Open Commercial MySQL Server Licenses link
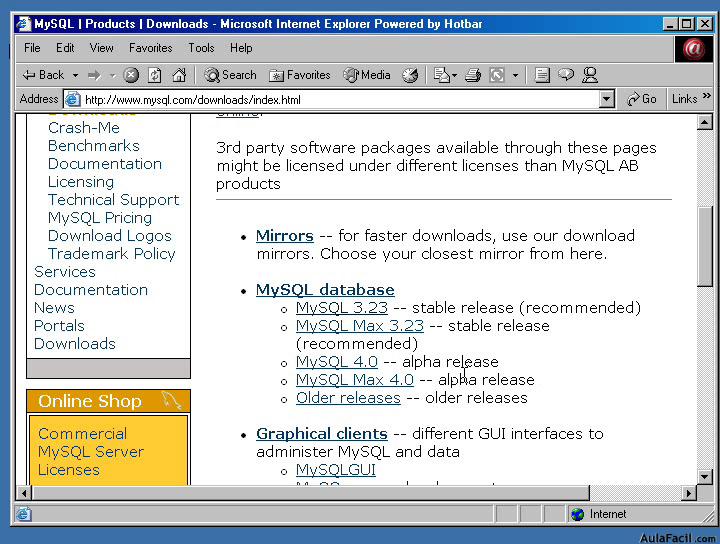This screenshot has height=544, width=720. click(x=91, y=452)
